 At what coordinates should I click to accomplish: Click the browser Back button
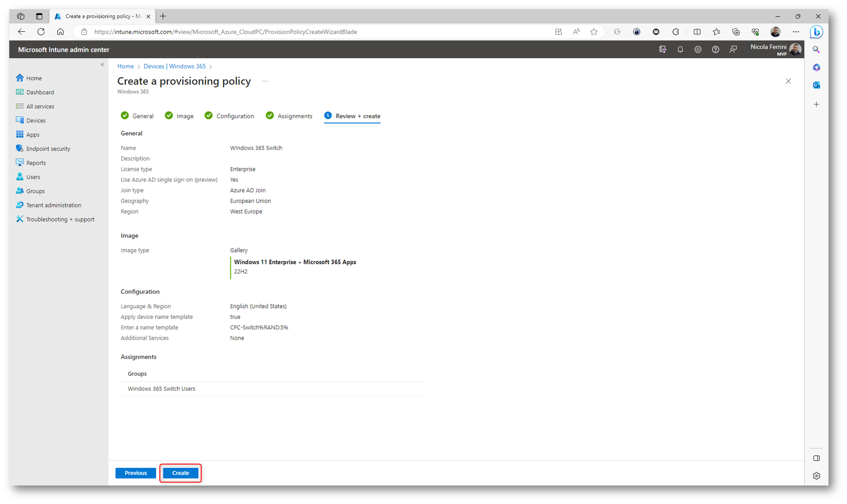[x=21, y=32]
